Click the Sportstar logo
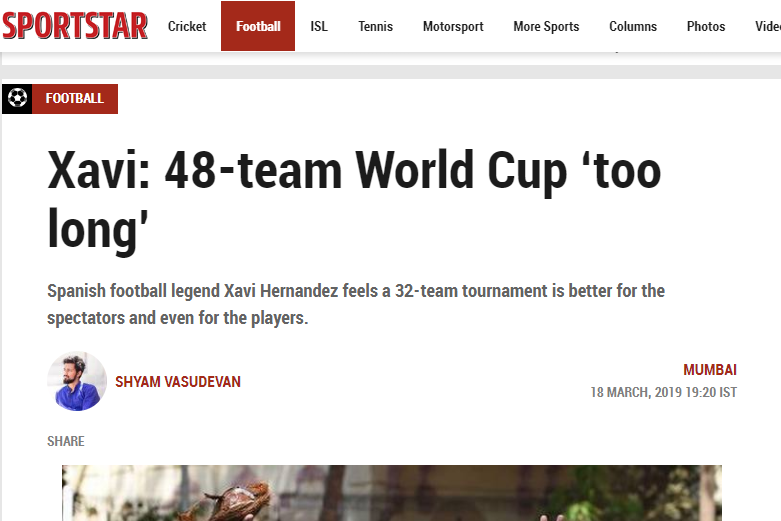 point(75,26)
